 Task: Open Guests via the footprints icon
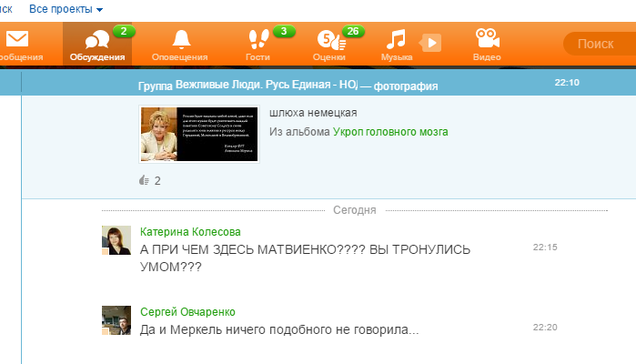(257, 39)
